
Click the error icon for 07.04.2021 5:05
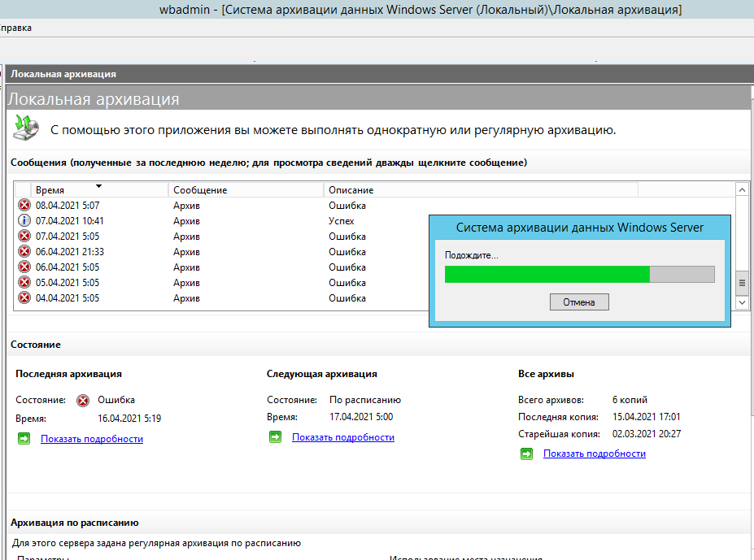[24, 236]
